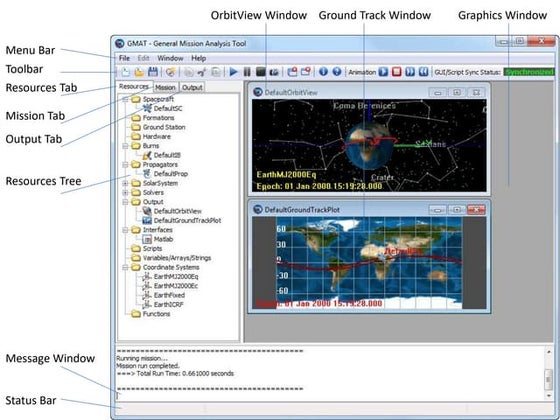Collapse the Coordinate Systems folder
The image size is (560, 420).
[125, 268]
